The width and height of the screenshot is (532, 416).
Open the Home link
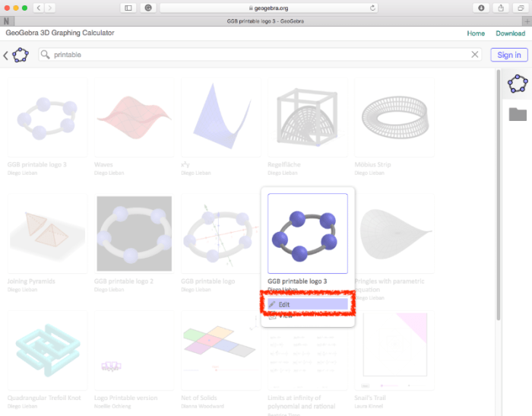pyautogui.click(x=476, y=33)
